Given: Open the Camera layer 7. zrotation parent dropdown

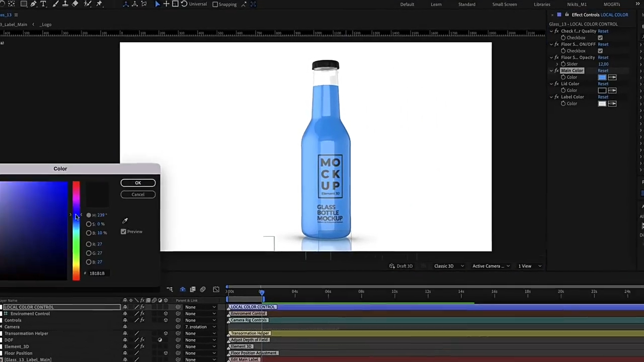Looking at the screenshot, I should click(200, 327).
